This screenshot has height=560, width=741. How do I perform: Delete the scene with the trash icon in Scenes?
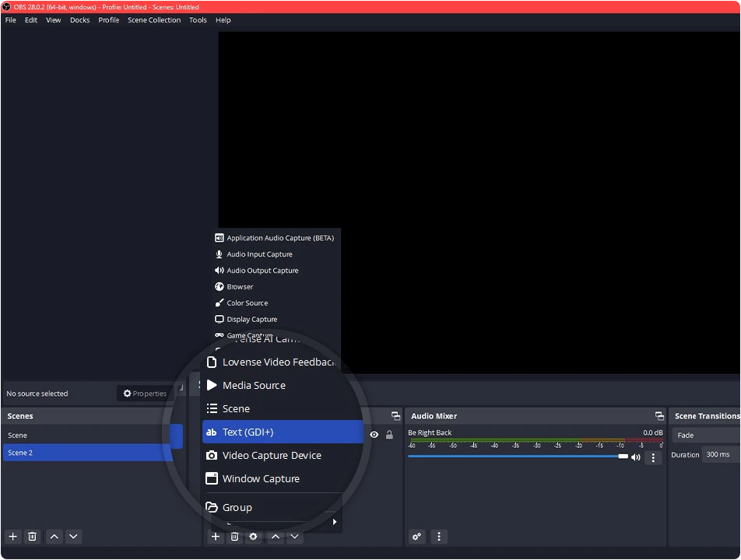(x=32, y=537)
